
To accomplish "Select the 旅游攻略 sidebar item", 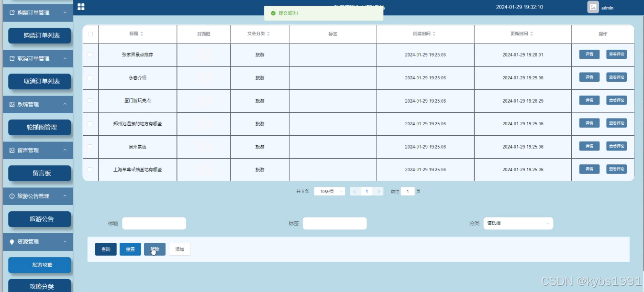I will pos(40,265).
